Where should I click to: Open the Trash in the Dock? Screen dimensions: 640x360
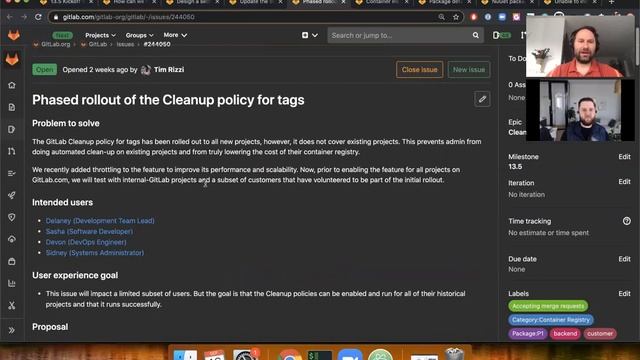[x=454, y=354]
